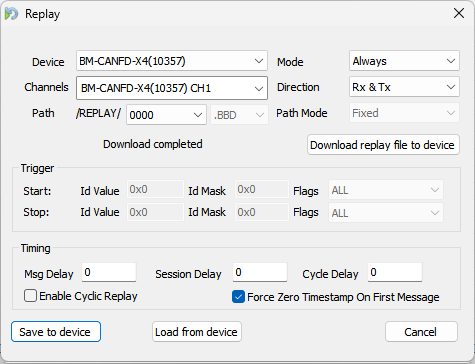Click the .BBD file extension dropdown
The height and width of the screenshot is (364, 475).
click(x=239, y=115)
